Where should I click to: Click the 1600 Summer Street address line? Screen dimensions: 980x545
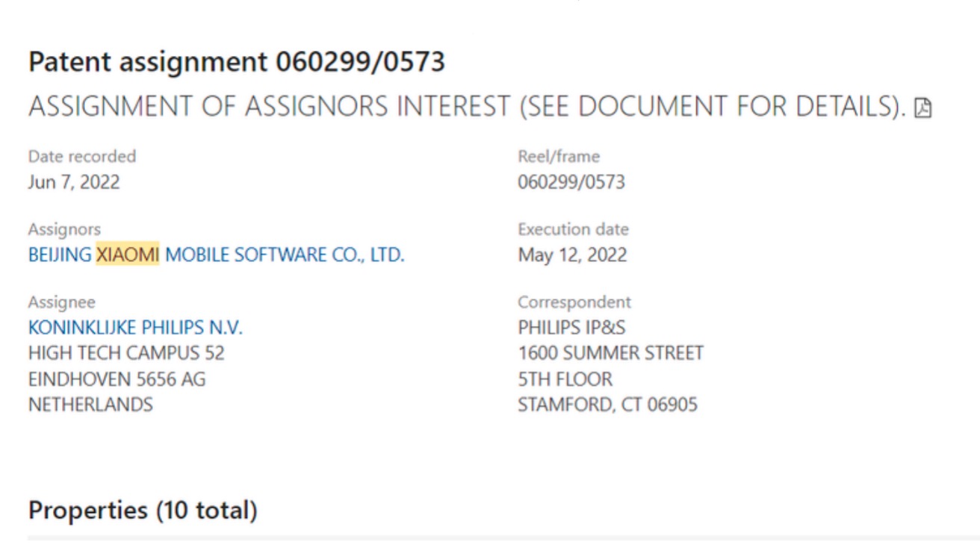tap(610, 353)
